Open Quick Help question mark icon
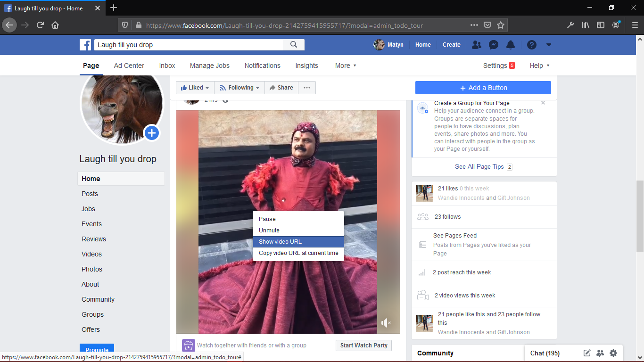 pyautogui.click(x=532, y=45)
